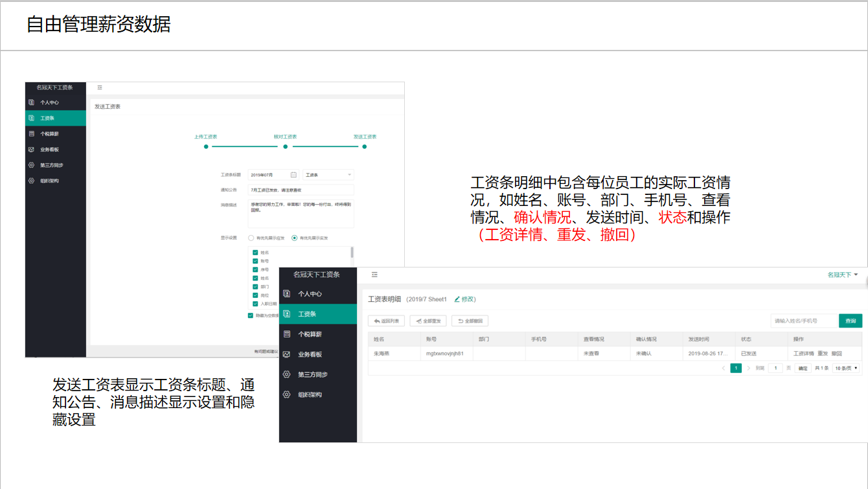Open calendar icon in 2019年07月 date field
The width and height of the screenshot is (868, 489).
(293, 175)
